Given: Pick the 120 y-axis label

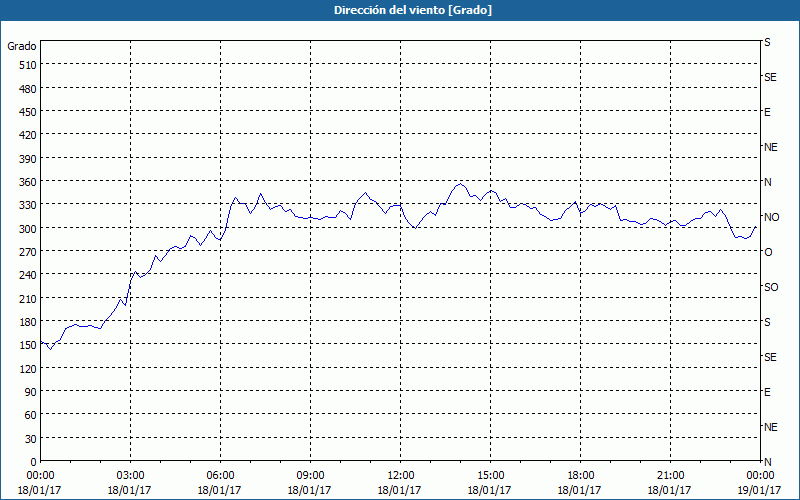Looking at the screenshot, I should (29, 368).
